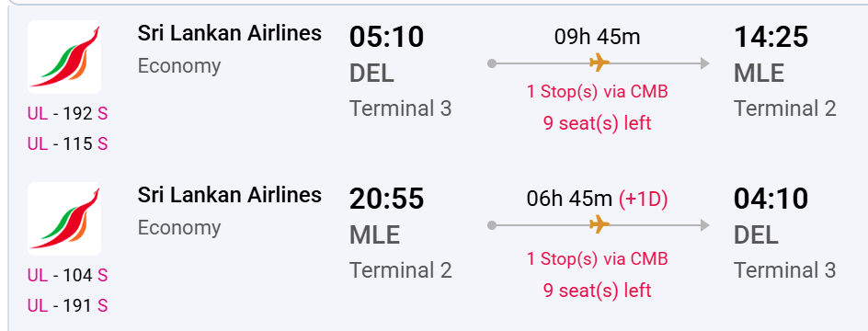
Task: Click the 09h 45m duration label
Action: pyautogui.click(x=598, y=37)
